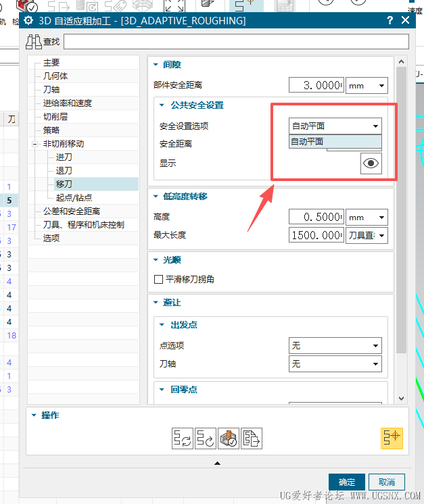Select 刀具、程序和机床控制 in tree
This screenshot has height=504, width=424.
coord(84,225)
